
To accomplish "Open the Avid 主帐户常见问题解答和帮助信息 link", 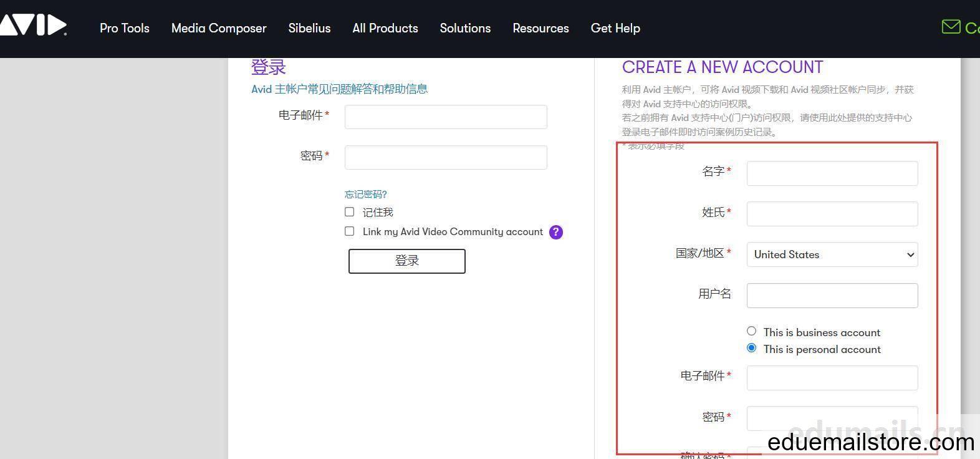I will pos(340,89).
